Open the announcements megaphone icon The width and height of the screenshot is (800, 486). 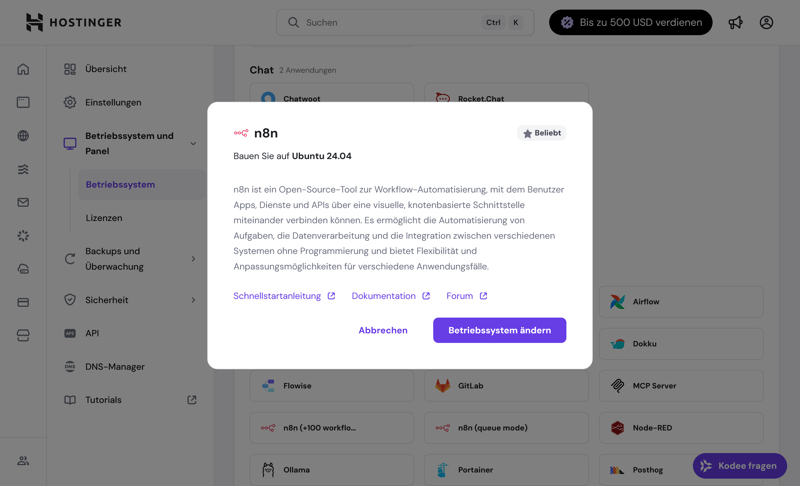coord(736,22)
